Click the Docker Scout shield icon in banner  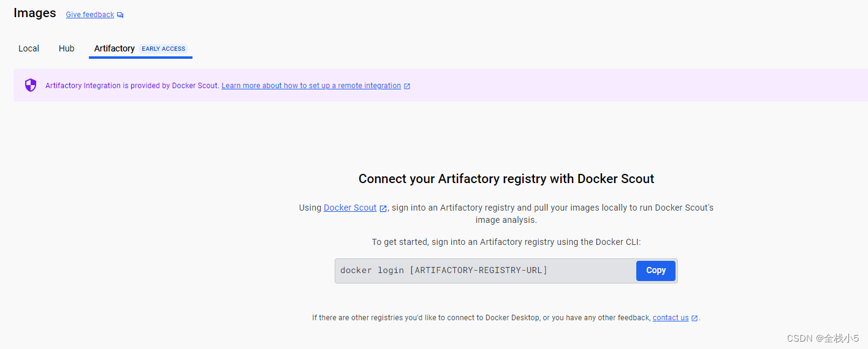pyautogui.click(x=31, y=85)
